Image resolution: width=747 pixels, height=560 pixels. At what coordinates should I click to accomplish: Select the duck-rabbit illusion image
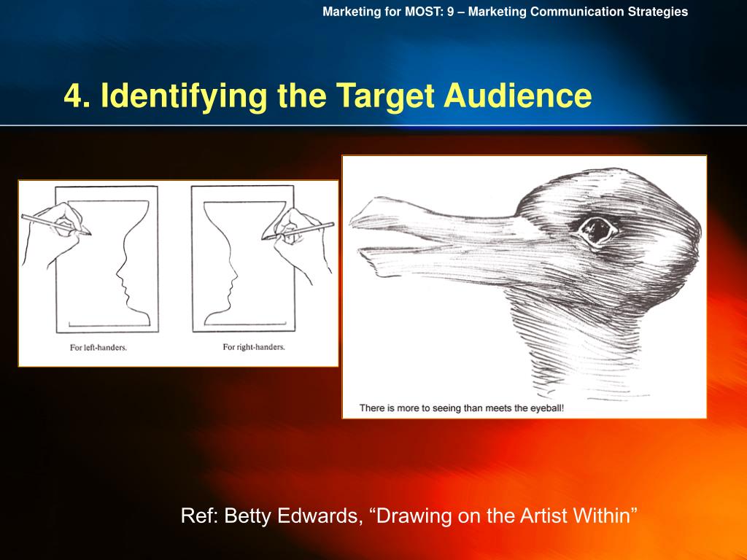coord(524,287)
